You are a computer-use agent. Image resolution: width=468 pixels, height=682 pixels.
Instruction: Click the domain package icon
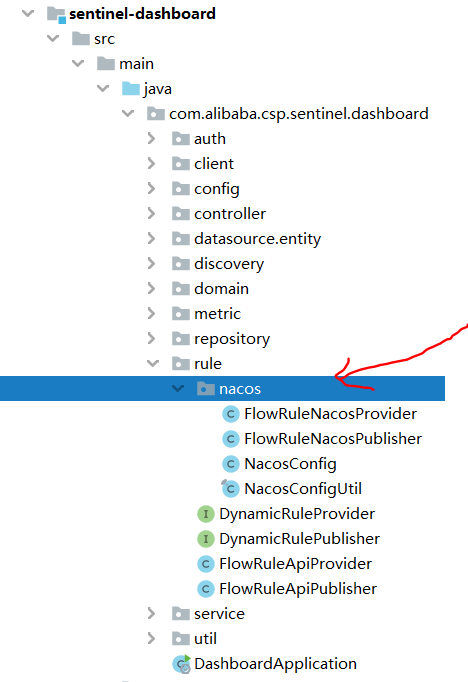coord(181,289)
